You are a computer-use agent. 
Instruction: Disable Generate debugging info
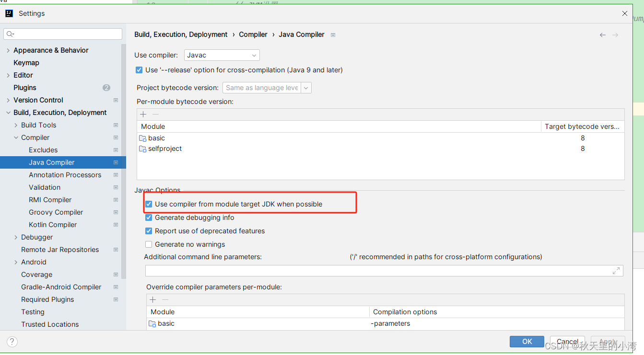(x=149, y=218)
